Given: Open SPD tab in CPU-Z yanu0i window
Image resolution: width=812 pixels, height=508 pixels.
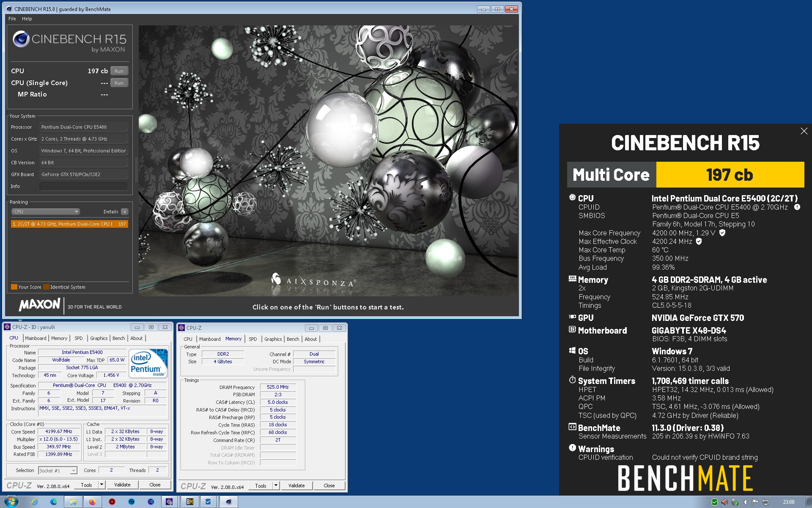Looking at the screenshot, I should [79, 338].
